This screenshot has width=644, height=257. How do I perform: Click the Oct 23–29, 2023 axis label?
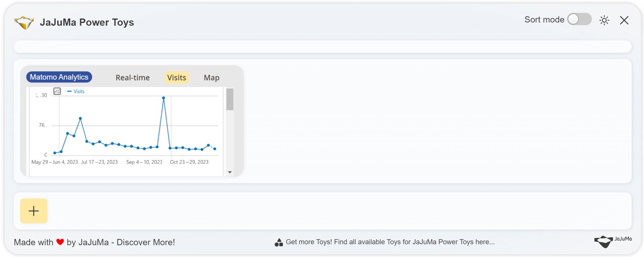point(189,162)
